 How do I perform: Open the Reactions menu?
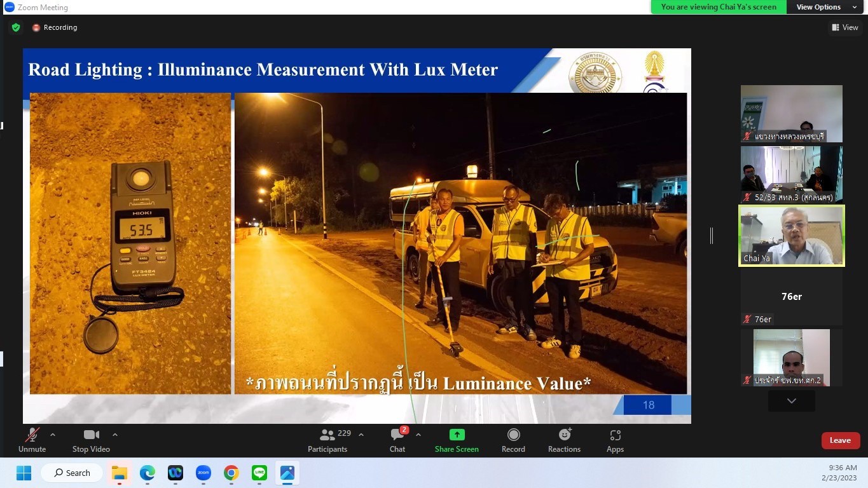coord(564,440)
